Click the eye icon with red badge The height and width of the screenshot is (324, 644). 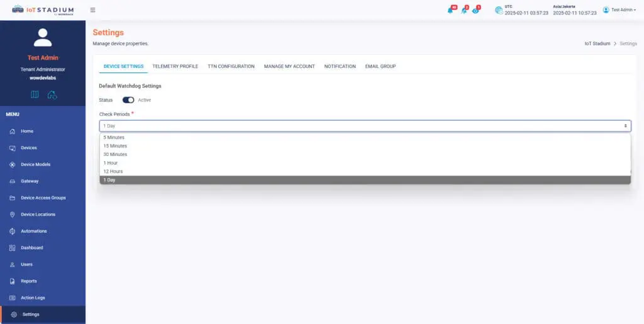pyautogui.click(x=475, y=10)
